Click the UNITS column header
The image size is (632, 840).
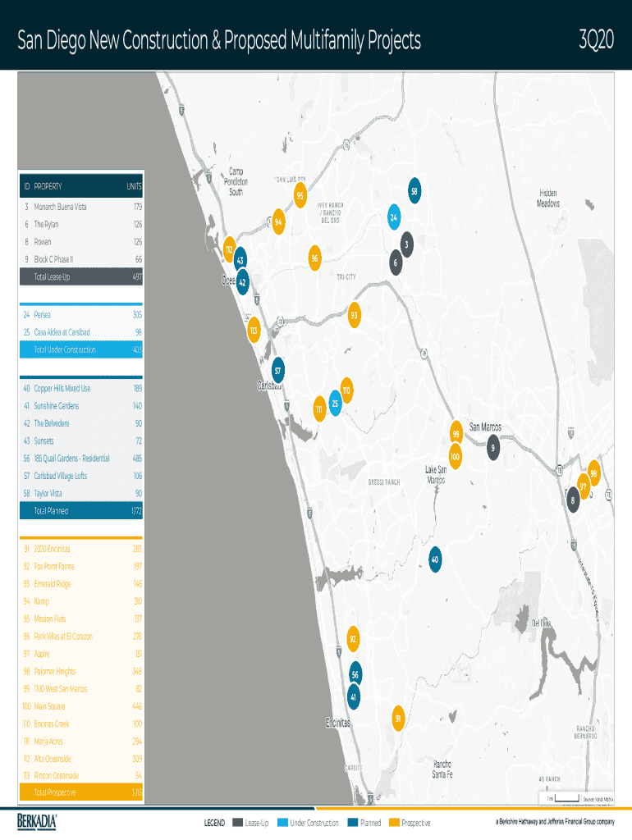click(x=134, y=187)
